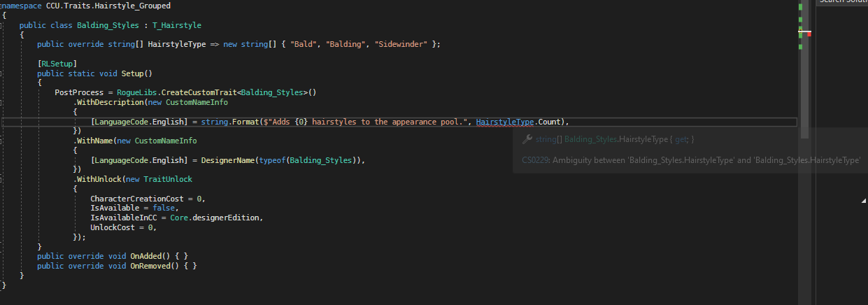Click the CharacterCreationCost property

pos(136,199)
